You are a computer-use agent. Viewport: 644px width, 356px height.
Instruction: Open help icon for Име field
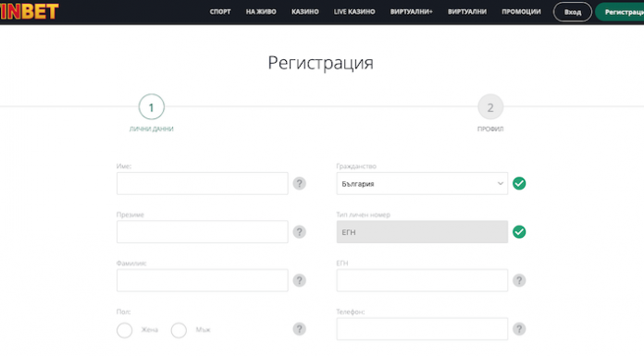tap(300, 183)
